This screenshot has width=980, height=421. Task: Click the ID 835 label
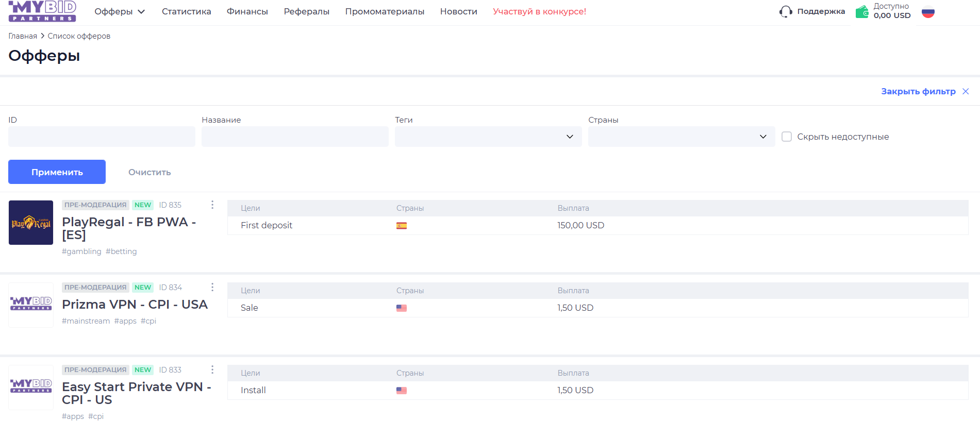point(170,205)
